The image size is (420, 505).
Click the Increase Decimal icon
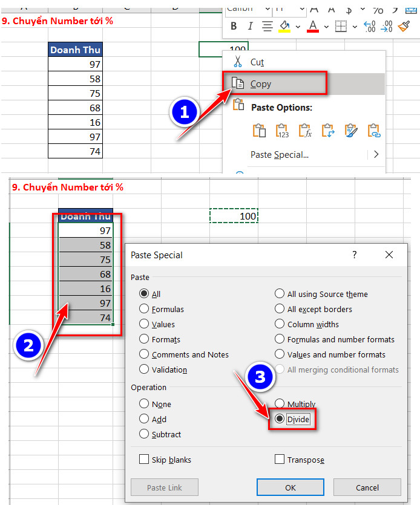tap(369, 26)
